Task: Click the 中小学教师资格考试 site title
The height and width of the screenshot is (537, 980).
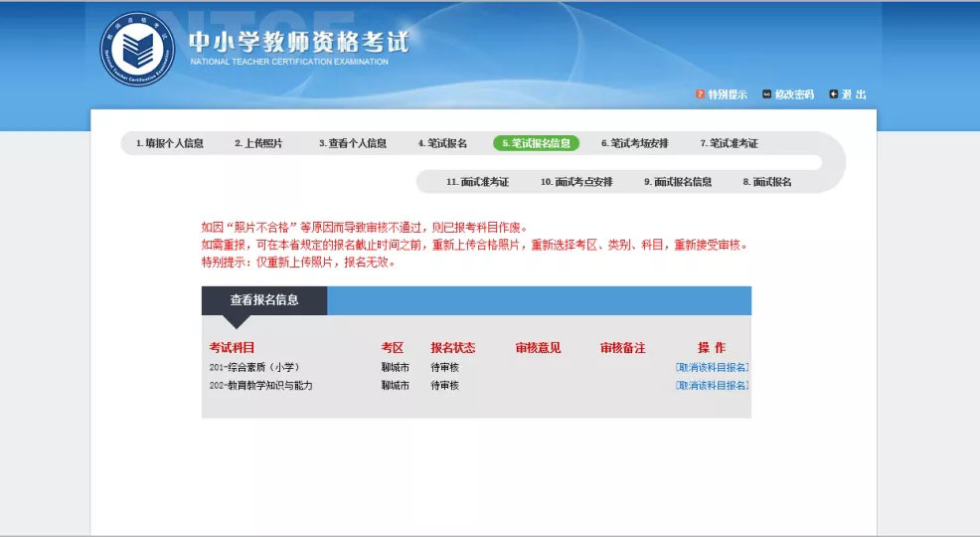Action: [298, 42]
